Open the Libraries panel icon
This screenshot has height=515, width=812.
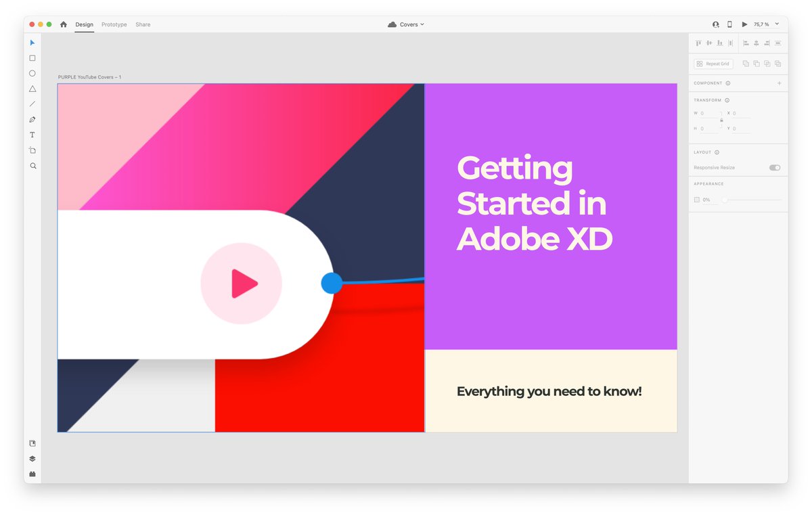(x=32, y=443)
